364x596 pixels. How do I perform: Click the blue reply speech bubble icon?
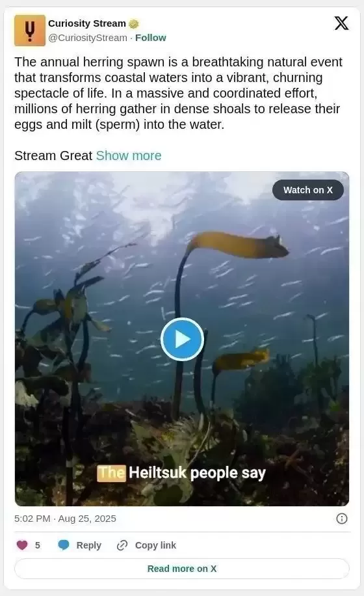pyautogui.click(x=64, y=545)
